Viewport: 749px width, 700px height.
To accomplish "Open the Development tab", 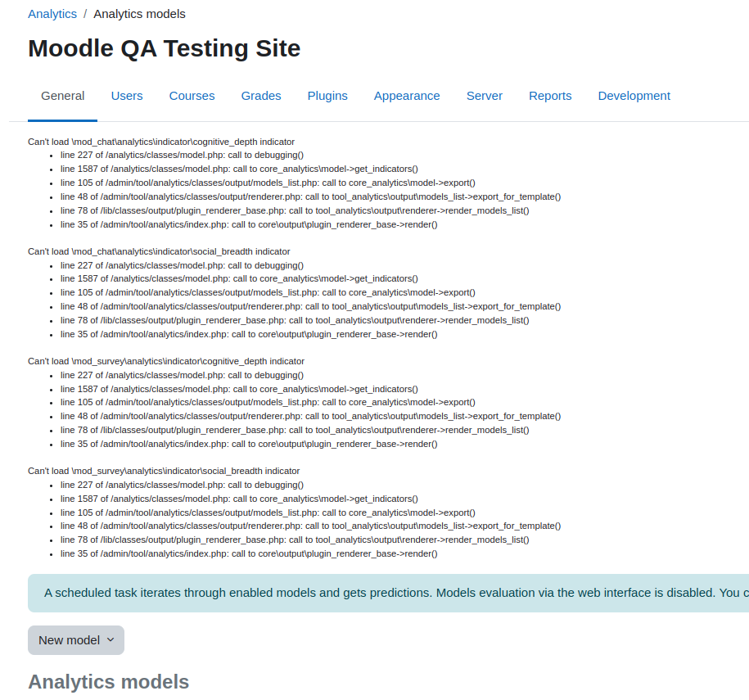I will [x=634, y=96].
